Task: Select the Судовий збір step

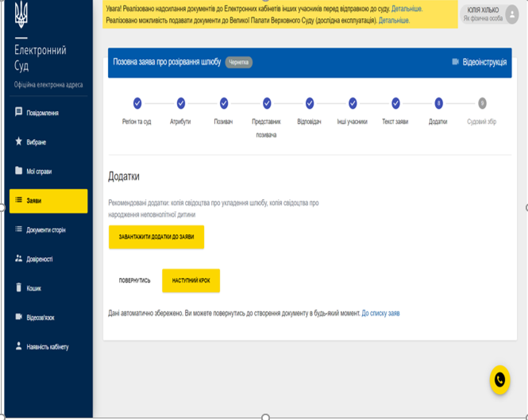Action: pyautogui.click(x=482, y=103)
